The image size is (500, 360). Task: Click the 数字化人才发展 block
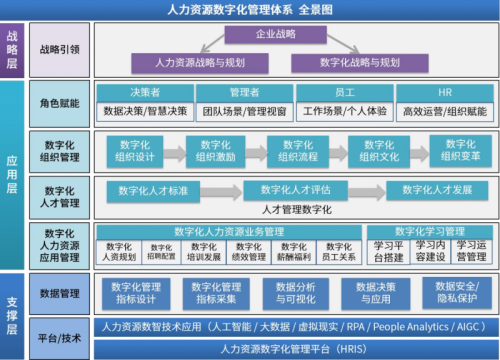(x=437, y=190)
